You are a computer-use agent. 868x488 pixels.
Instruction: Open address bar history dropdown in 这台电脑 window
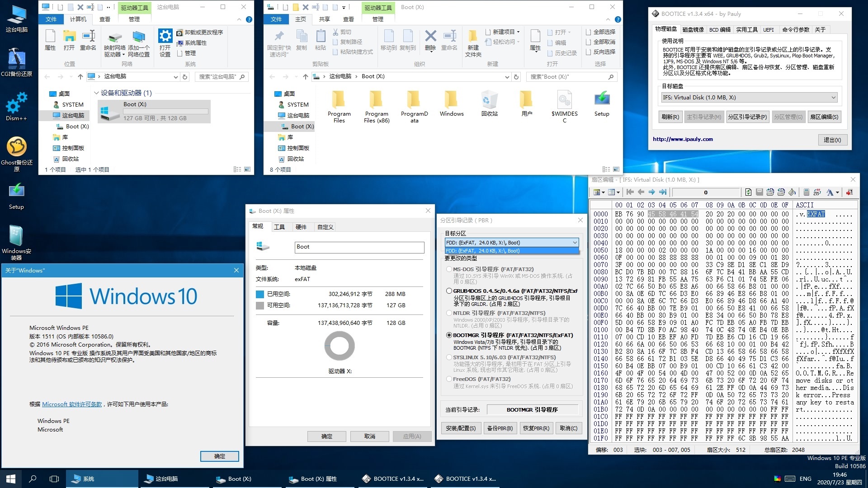(x=176, y=77)
